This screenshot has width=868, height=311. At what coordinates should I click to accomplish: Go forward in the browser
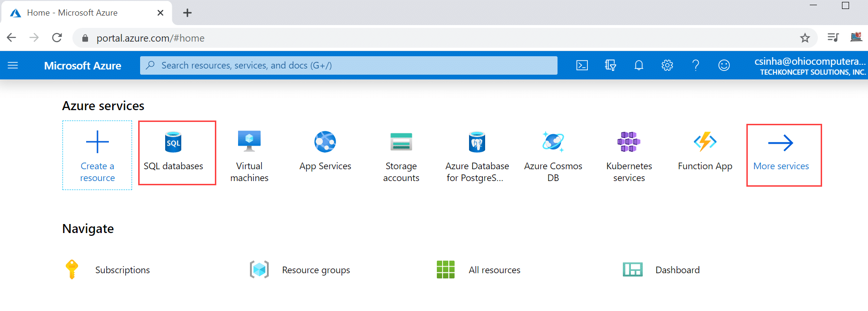[x=34, y=38]
